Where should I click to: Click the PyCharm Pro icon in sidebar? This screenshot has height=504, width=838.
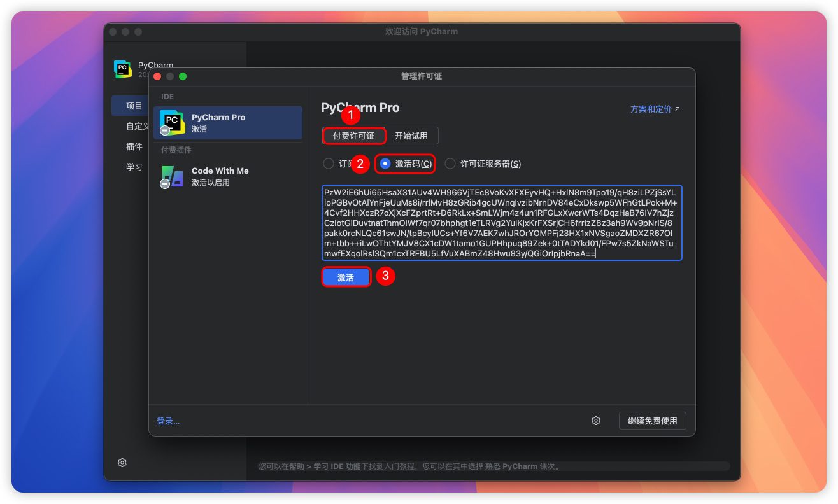(172, 122)
